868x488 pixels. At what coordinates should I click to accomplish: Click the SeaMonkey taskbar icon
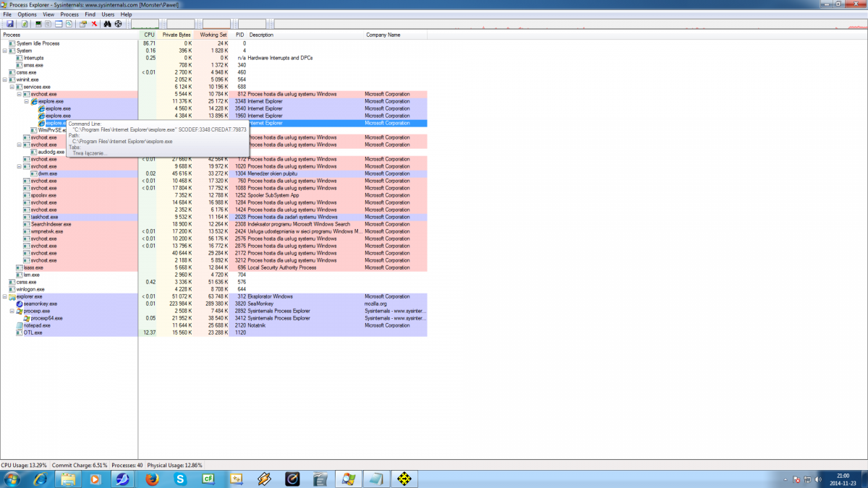122,479
